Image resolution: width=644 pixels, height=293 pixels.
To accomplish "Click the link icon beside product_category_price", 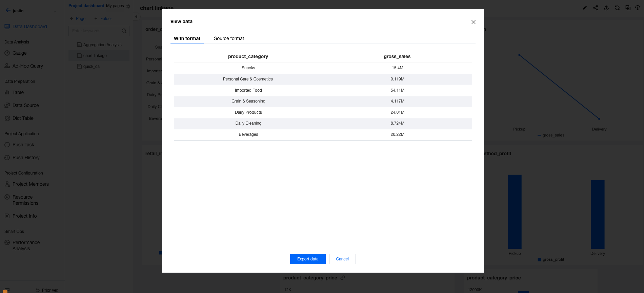I will tap(343, 278).
